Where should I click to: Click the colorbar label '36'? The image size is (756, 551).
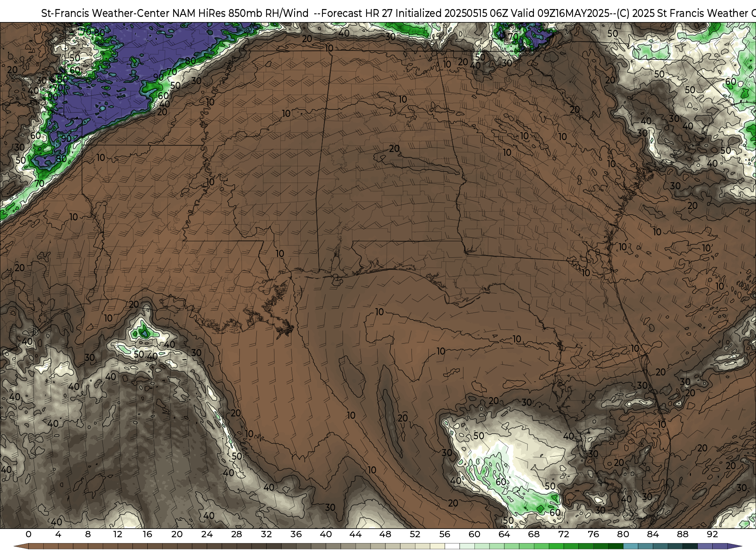296,534
